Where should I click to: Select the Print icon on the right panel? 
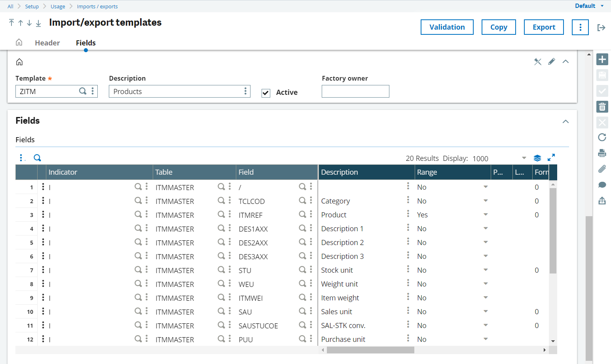click(x=602, y=153)
